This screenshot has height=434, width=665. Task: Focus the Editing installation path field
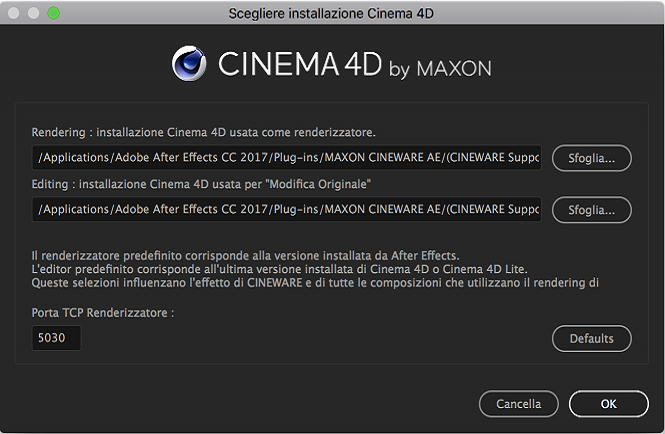tap(286, 210)
